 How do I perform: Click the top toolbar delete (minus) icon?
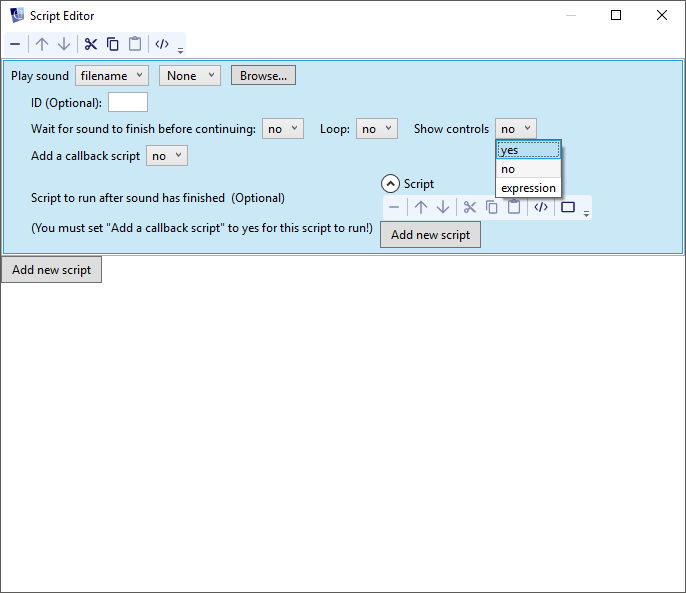point(15,44)
